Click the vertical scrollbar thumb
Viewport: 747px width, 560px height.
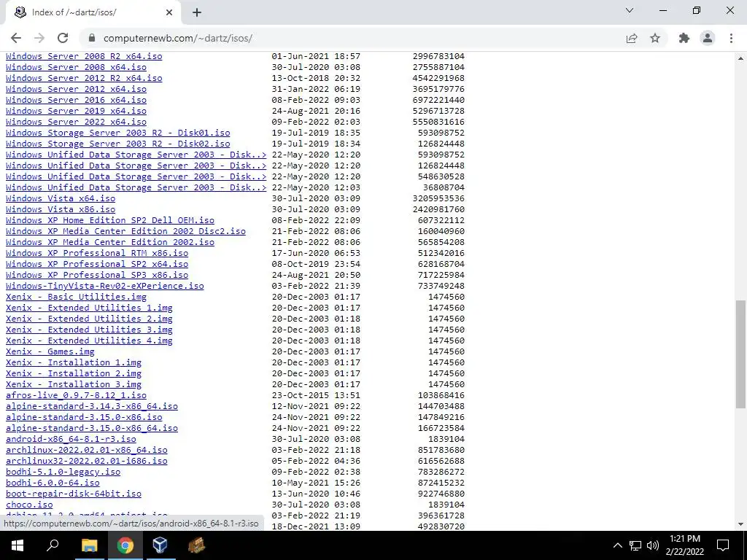click(741, 354)
